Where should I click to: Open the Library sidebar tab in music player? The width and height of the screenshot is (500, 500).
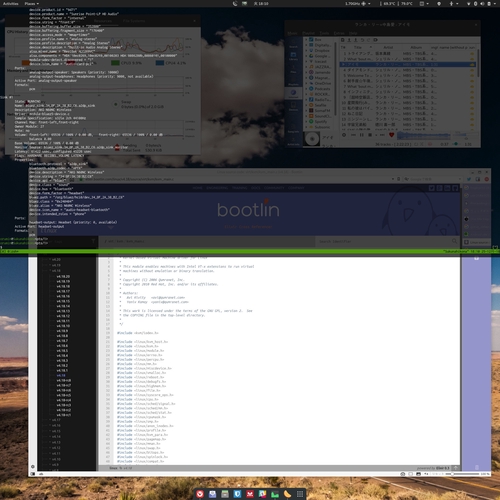pyautogui.click(x=293, y=56)
